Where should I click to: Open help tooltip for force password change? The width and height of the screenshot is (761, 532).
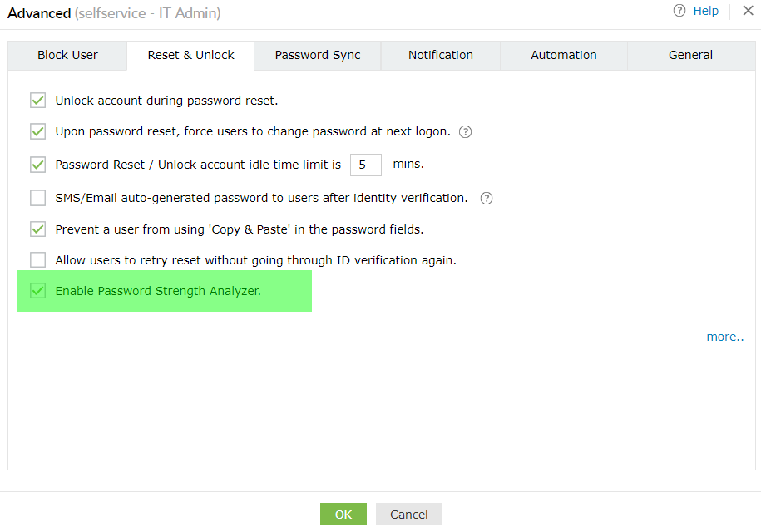coord(466,131)
